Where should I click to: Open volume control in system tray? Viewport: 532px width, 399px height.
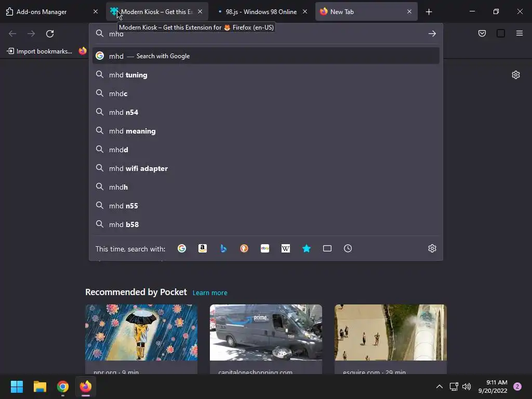click(x=467, y=387)
